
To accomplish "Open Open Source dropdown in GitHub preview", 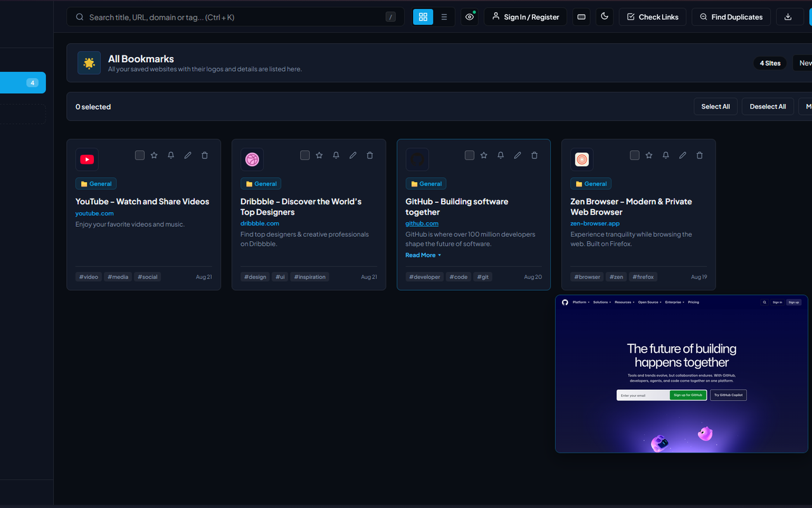I will click(x=650, y=302).
